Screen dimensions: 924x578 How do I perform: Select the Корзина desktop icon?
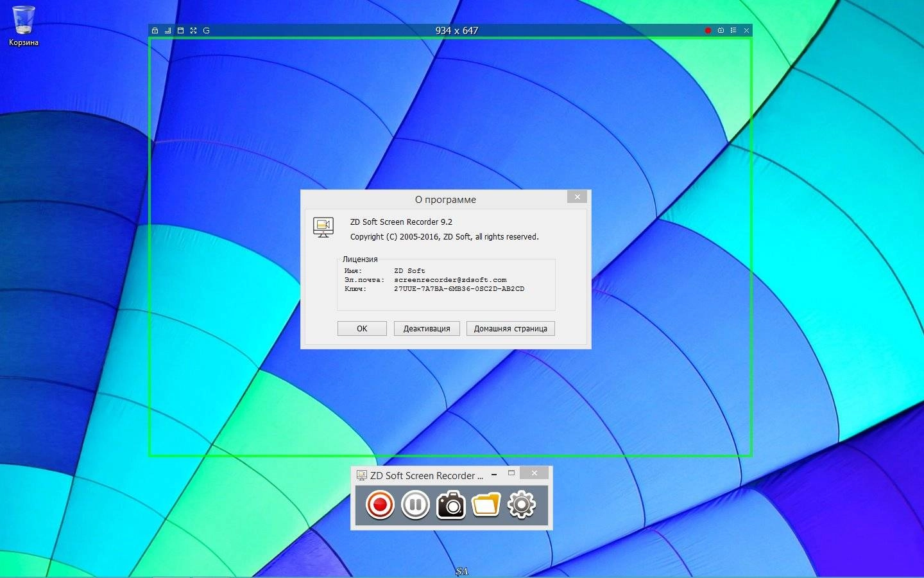coord(24,26)
